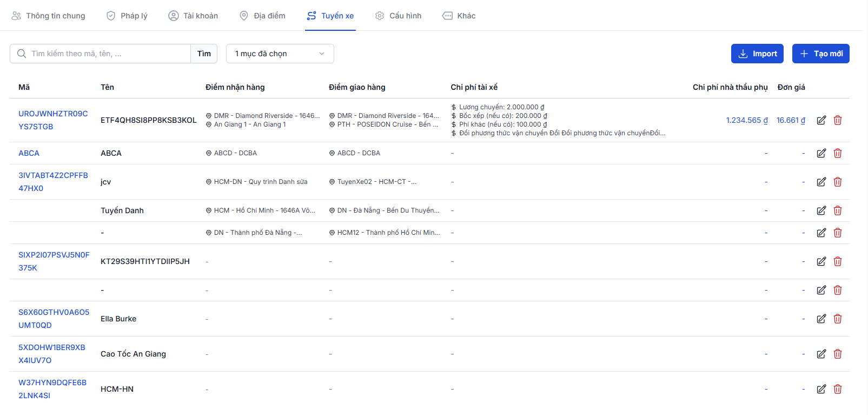Image resolution: width=868 pixels, height=415 pixels.
Task: Open the Pháp lý tab
Action: point(127,16)
